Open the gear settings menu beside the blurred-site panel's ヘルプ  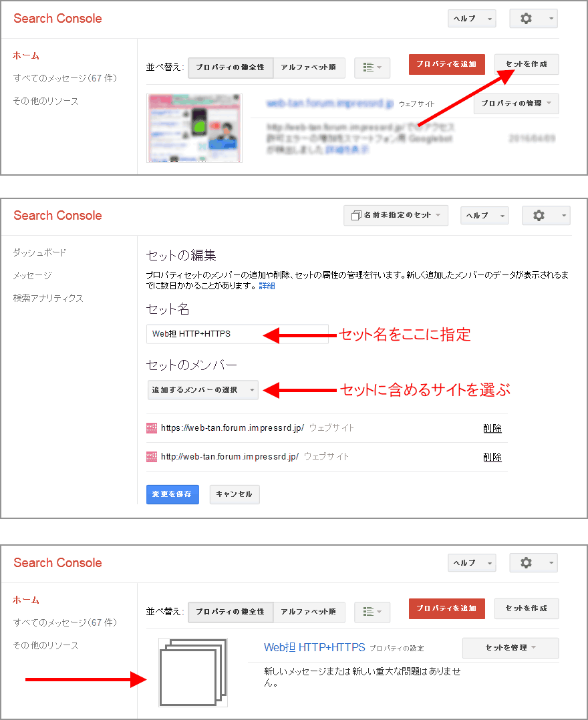(x=533, y=19)
